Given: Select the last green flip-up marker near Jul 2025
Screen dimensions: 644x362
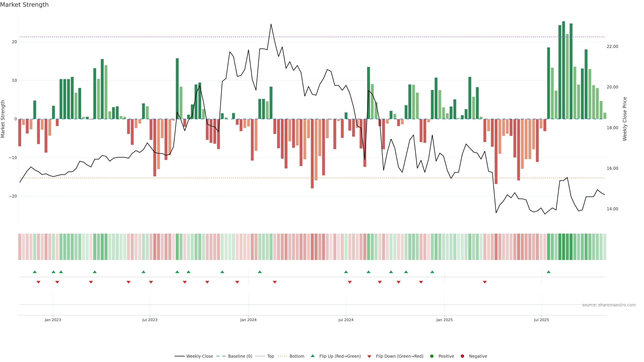Looking at the screenshot, I should click(x=549, y=272).
